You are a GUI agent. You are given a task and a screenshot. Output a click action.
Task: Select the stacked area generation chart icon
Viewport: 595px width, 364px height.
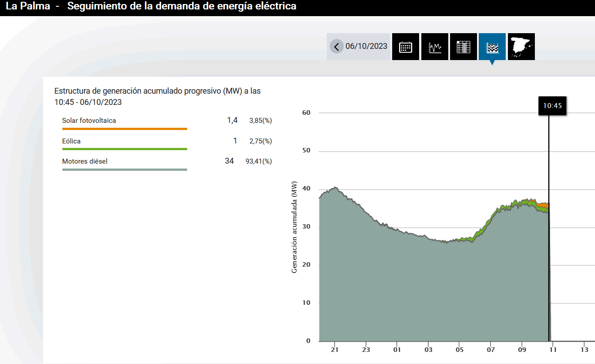click(492, 47)
